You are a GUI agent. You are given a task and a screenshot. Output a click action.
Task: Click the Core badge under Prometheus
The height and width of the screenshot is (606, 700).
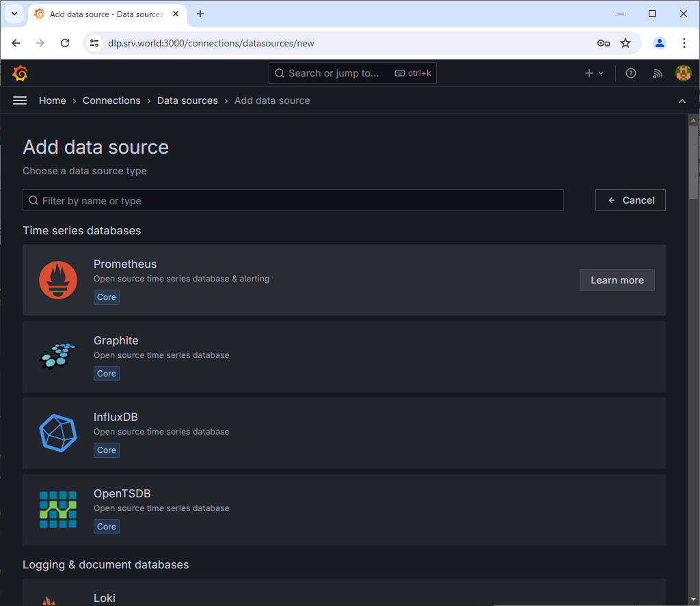pos(107,297)
